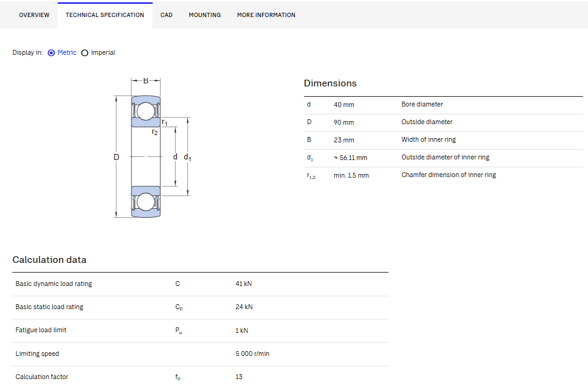
Task: Select the min. 1.5 mm chamfer value
Action: [351, 175]
